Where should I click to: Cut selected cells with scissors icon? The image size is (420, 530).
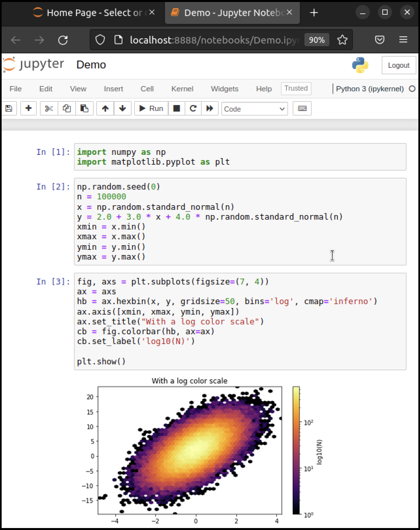[x=49, y=108]
